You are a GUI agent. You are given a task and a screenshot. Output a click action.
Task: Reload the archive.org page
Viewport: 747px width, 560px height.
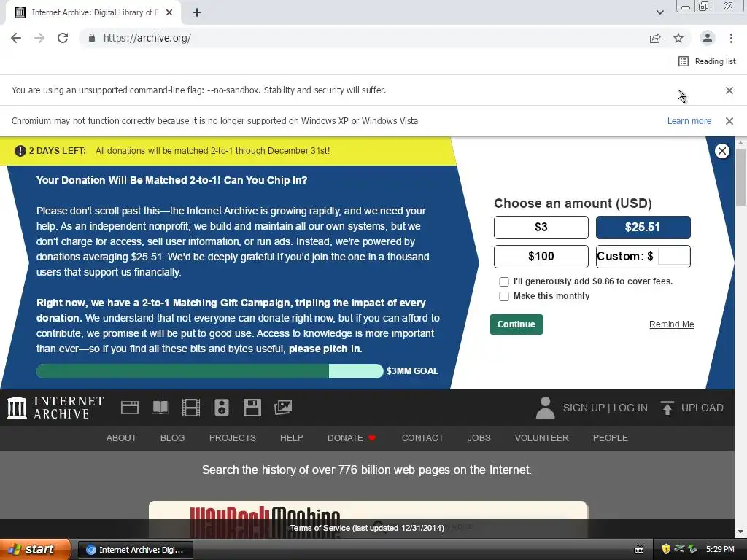63,38
